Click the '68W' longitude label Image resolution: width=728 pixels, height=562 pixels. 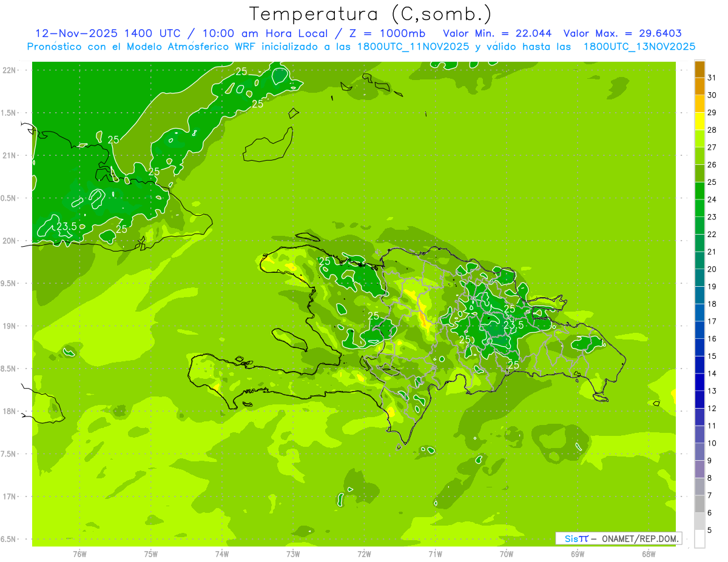tap(649, 554)
